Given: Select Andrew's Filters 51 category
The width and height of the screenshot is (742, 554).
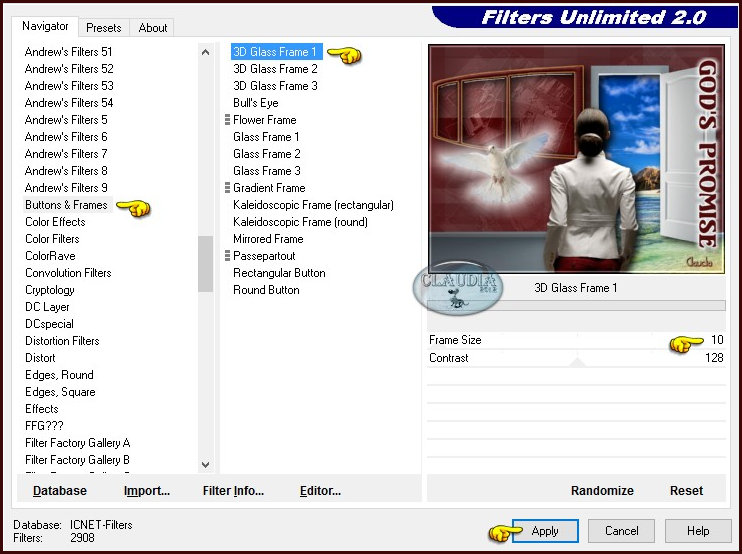Looking at the screenshot, I should tap(68, 52).
